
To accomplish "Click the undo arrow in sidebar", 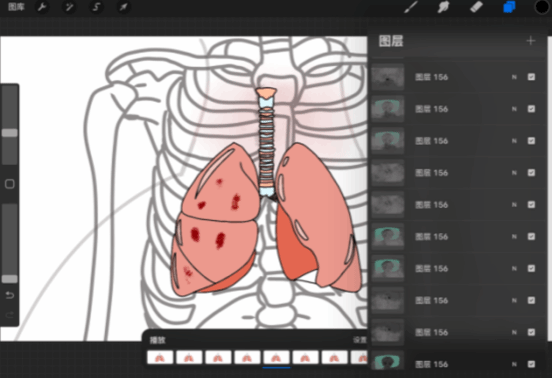I will (10, 295).
